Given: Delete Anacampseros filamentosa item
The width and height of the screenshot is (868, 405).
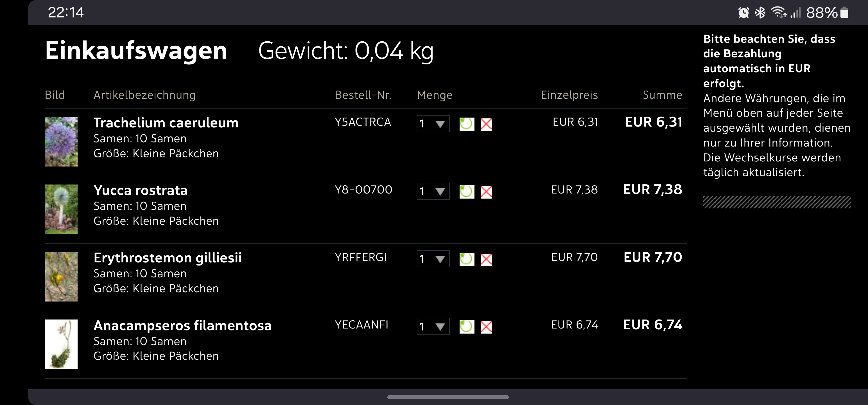Looking at the screenshot, I should coord(486,327).
